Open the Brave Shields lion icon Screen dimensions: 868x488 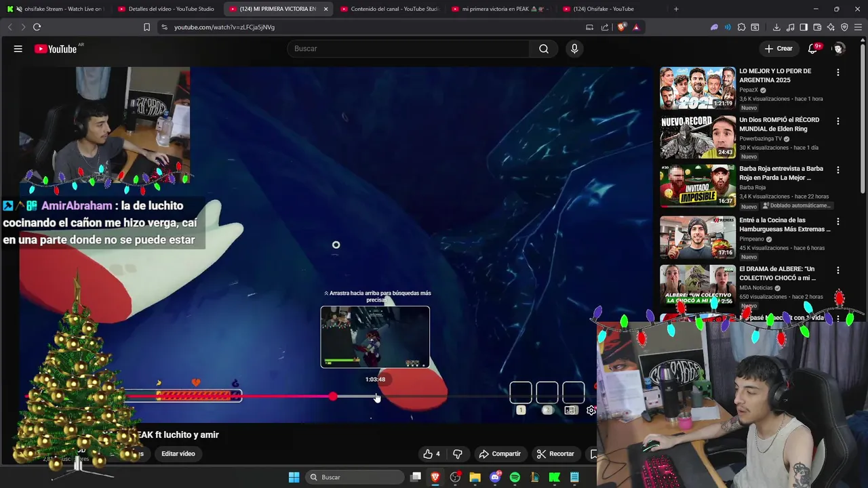pyautogui.click(x=622, y=27)
